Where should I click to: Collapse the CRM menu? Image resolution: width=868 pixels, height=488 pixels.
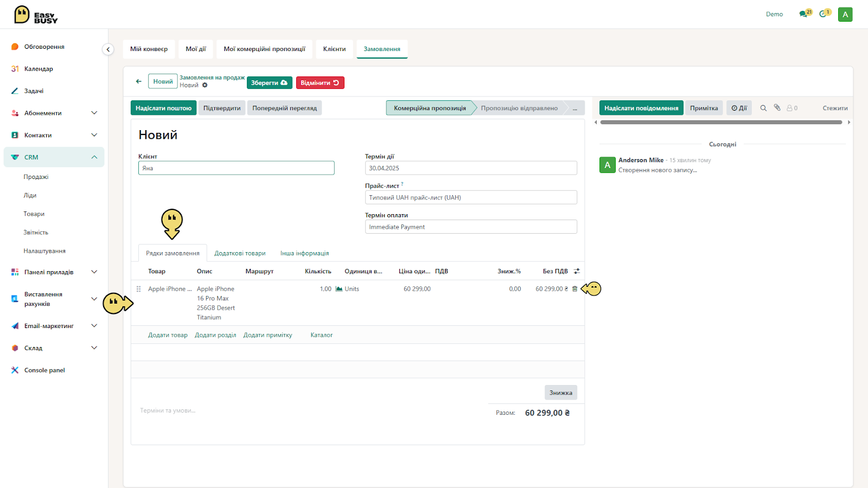point(94,157)
